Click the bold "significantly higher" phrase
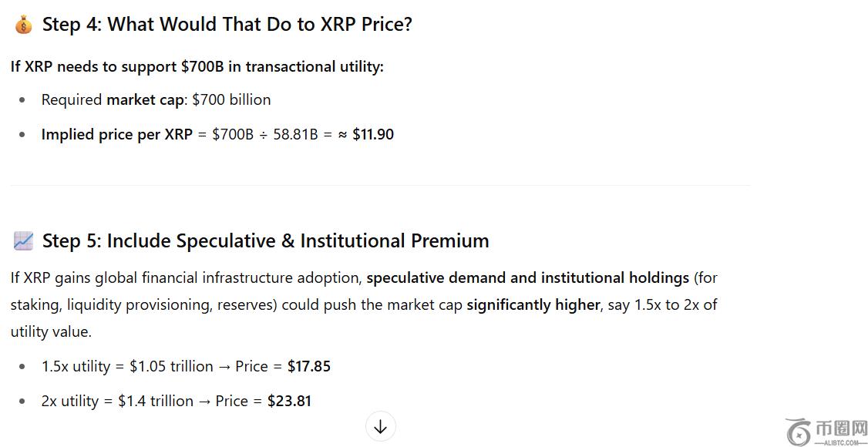 pyautogui.click(x=533, y=305)
